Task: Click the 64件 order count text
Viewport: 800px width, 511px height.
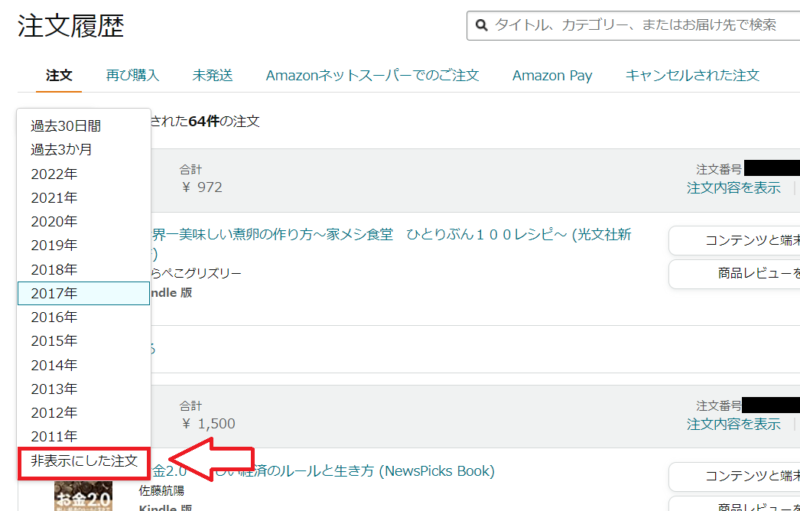Action: tap(204, 121)
